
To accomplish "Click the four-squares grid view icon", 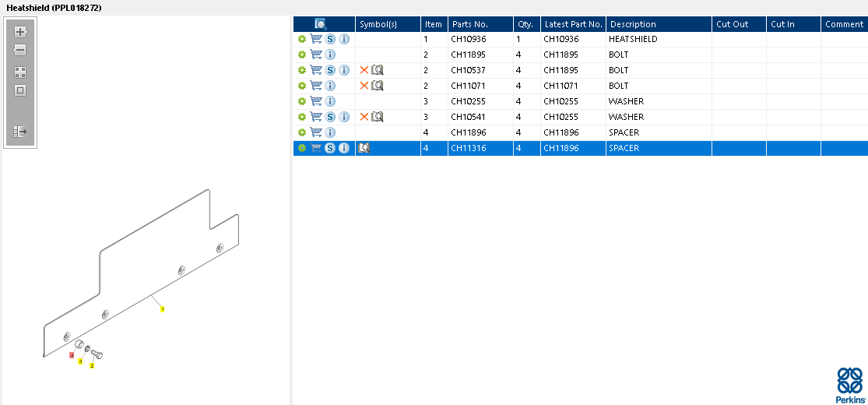I will coord(20,72).
